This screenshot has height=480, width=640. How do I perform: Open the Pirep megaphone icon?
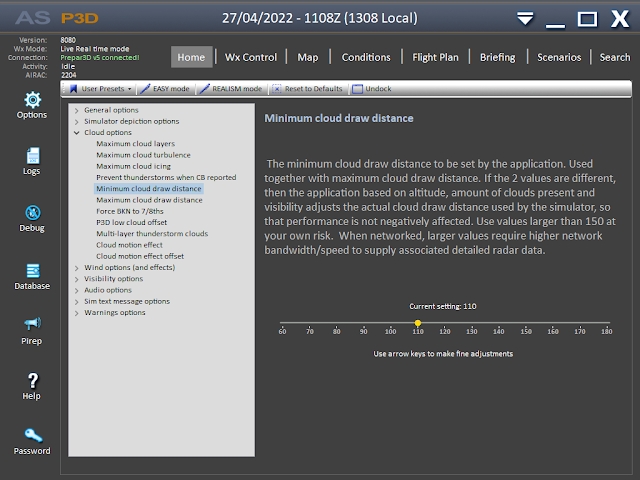[x=32, y=324]
